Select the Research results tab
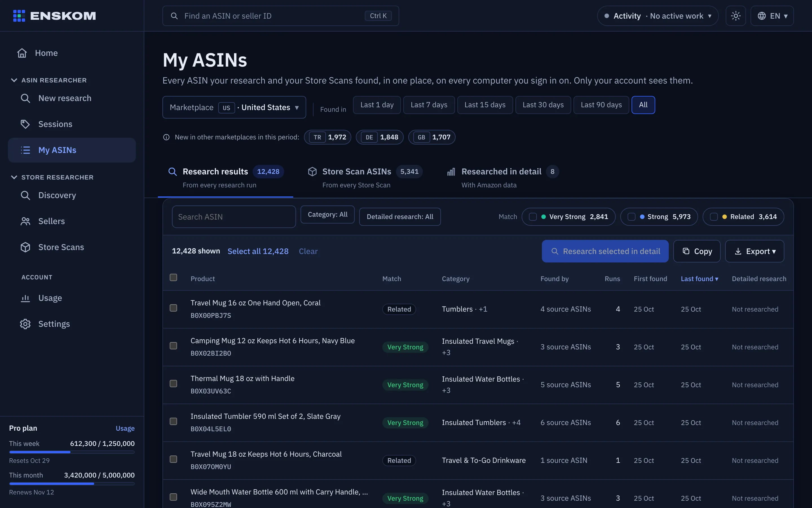The height and width of the screenshot is (508, 812). pos(226,178)
